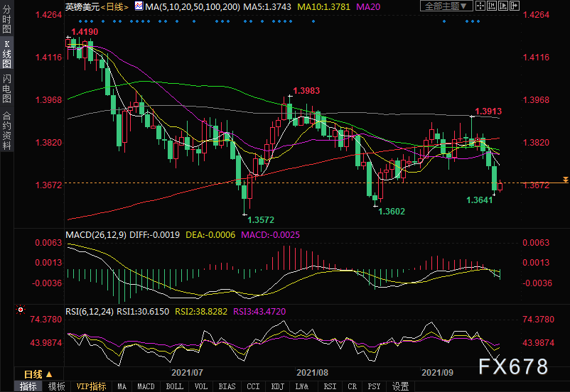Click the 1.3983 peak price label
Image resolution: width=570 pixels, height=392 pixels.
[x=306, y=90]
